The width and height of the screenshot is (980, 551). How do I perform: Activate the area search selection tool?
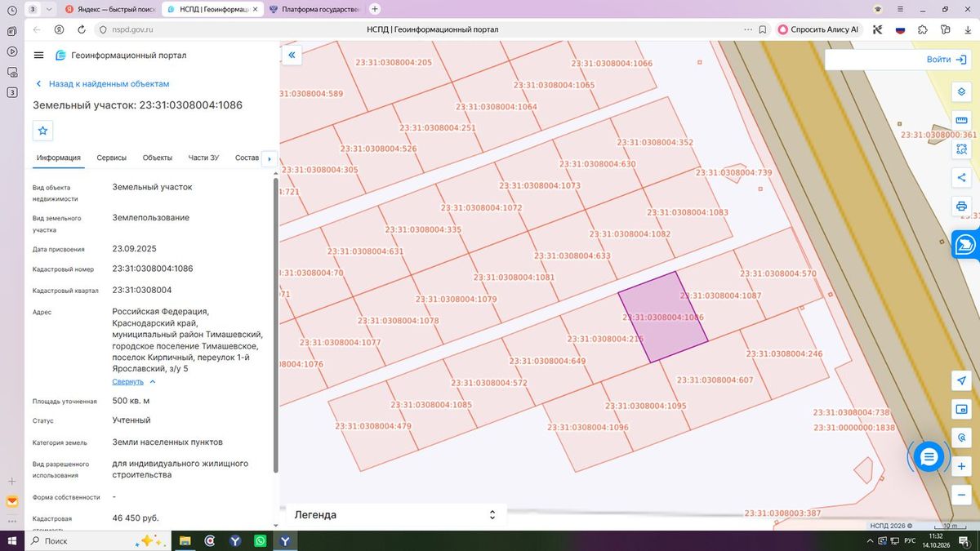click(962, 149)
